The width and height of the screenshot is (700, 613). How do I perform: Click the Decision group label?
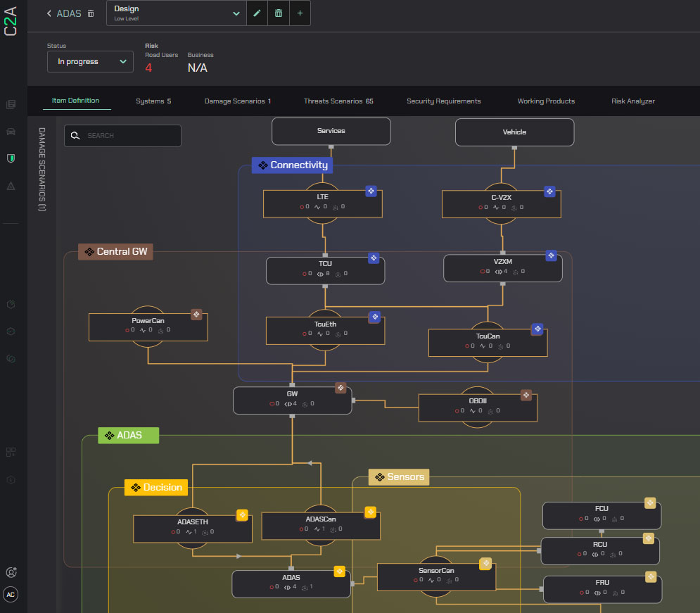(156, 488)
